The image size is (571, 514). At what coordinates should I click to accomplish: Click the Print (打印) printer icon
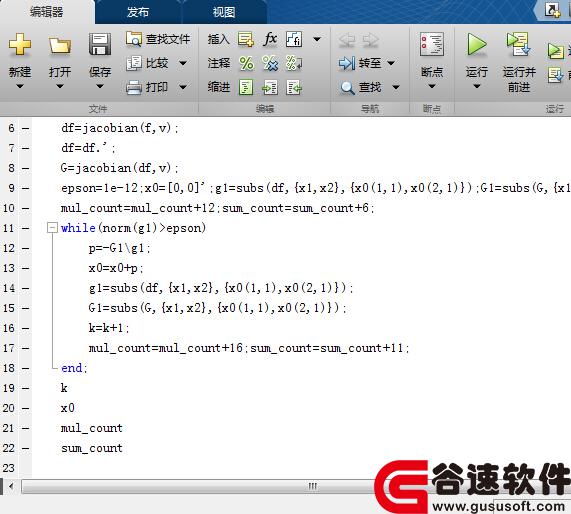(134, 87)
